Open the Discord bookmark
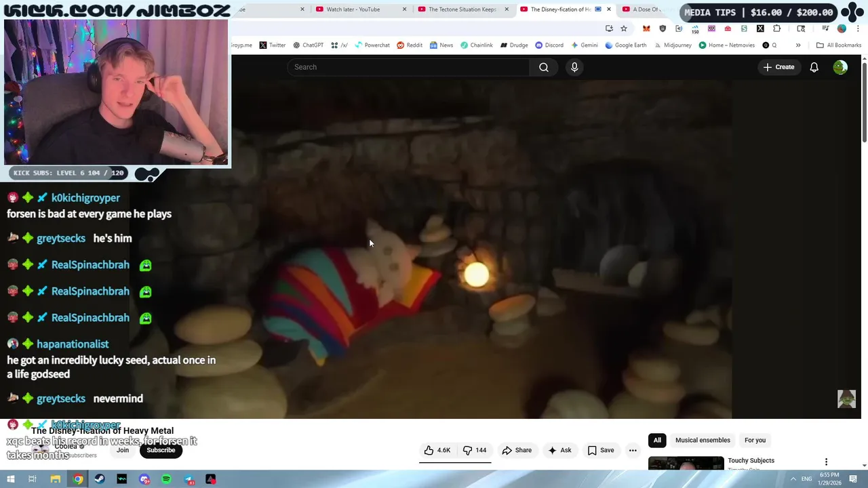 coord(549,45)
